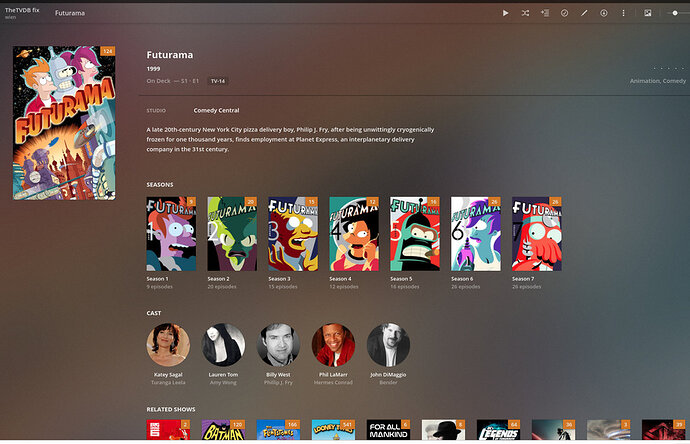Open the Comedy Central studio link
Screen dimensions: 690x444
tap(217, 110)
